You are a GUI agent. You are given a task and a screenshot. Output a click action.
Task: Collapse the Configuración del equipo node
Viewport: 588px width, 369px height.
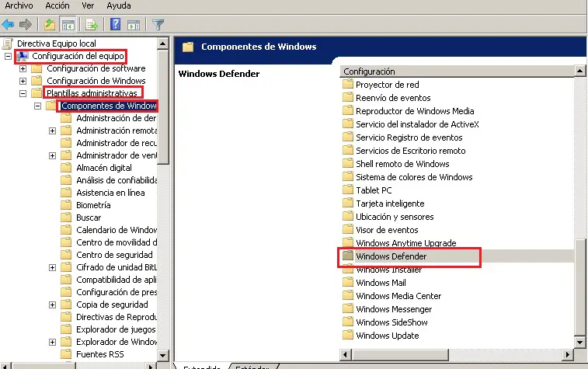pyautogui.click(x=8, y=56)
